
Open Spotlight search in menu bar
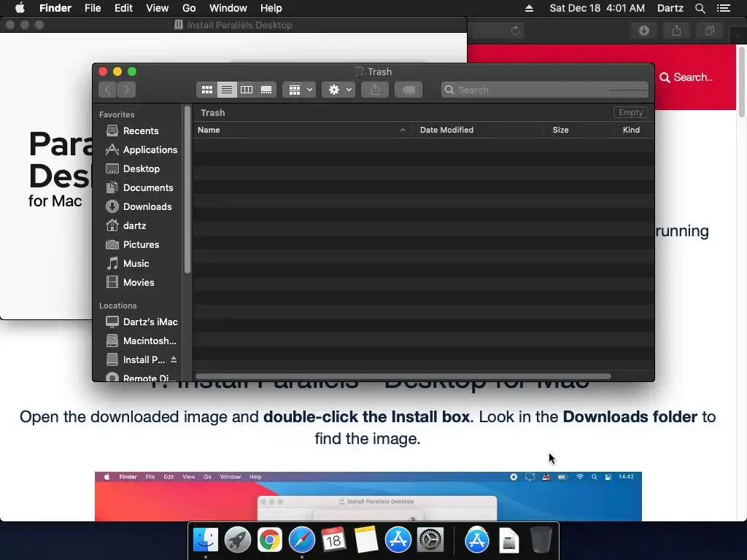click(700, 8)
